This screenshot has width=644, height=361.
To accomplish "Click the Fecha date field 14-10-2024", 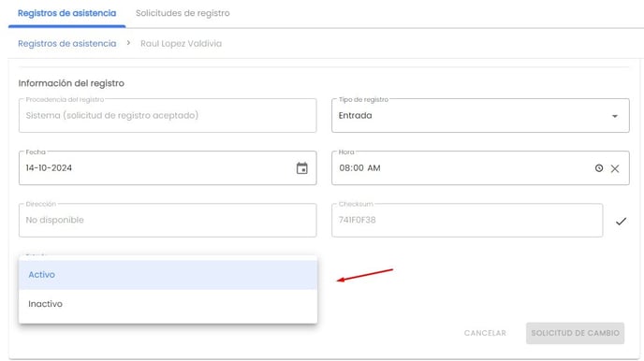I will coord(168,167).
